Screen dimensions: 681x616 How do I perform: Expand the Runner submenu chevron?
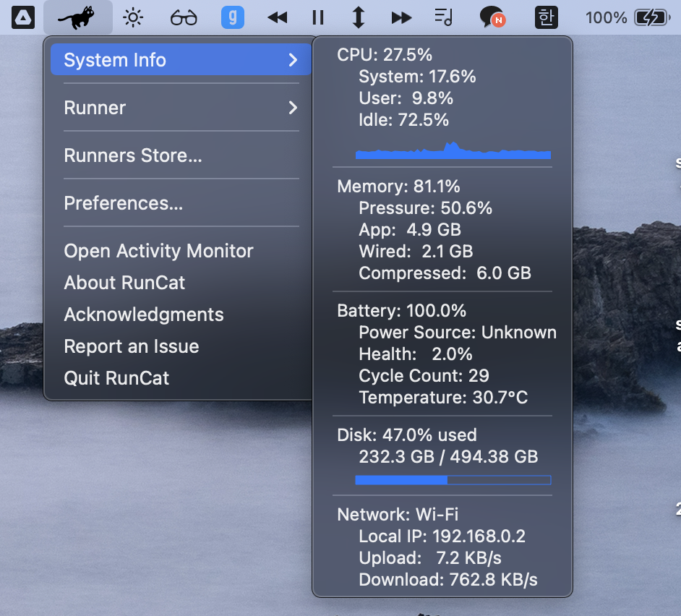coord(294,107)
